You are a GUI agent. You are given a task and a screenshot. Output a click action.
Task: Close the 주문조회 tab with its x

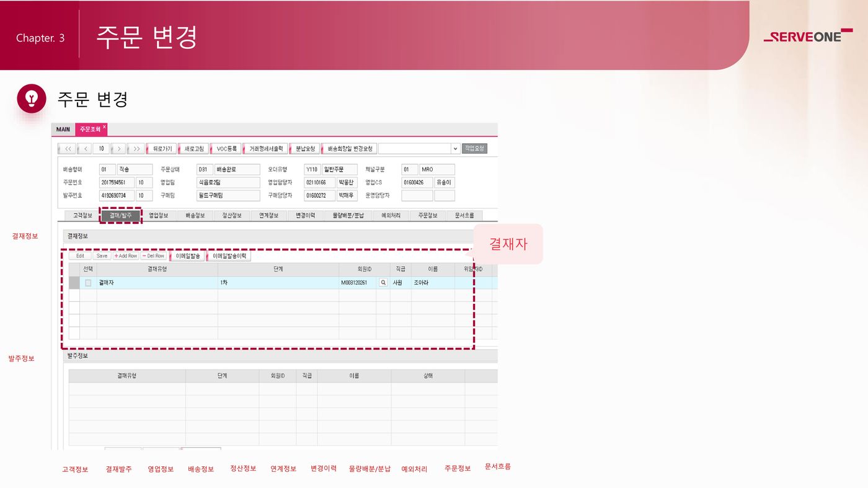104,126
